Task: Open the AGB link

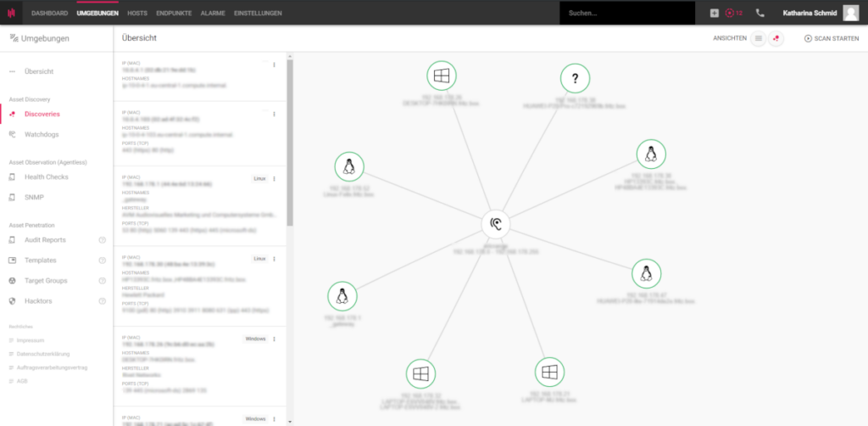Action: tap(22, 381)
